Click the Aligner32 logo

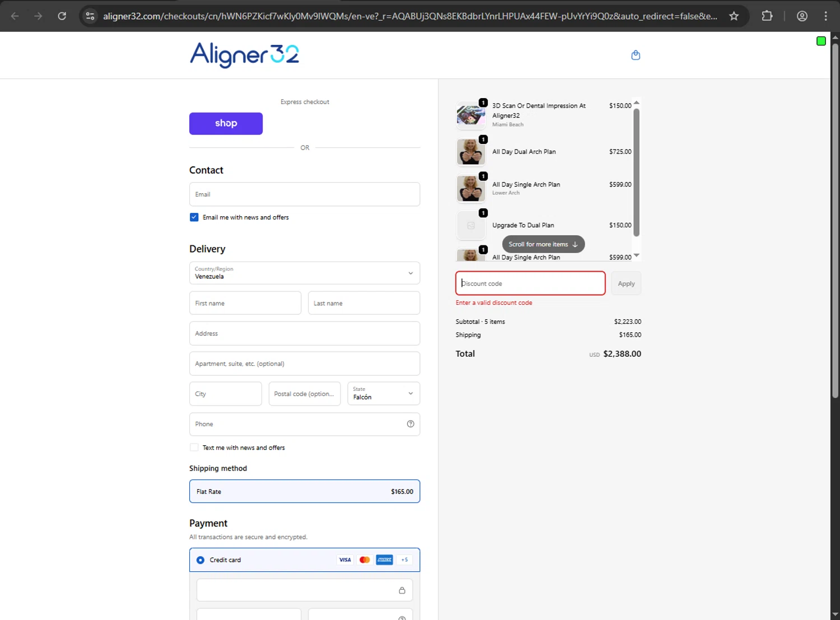244,55
